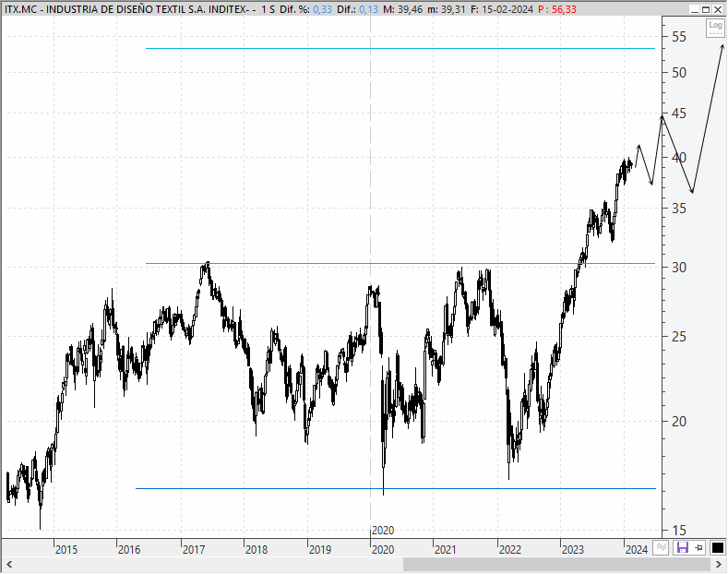Click the 2015 label on time axis
This screenshot has width=728, height=574.
coord(66,550)
